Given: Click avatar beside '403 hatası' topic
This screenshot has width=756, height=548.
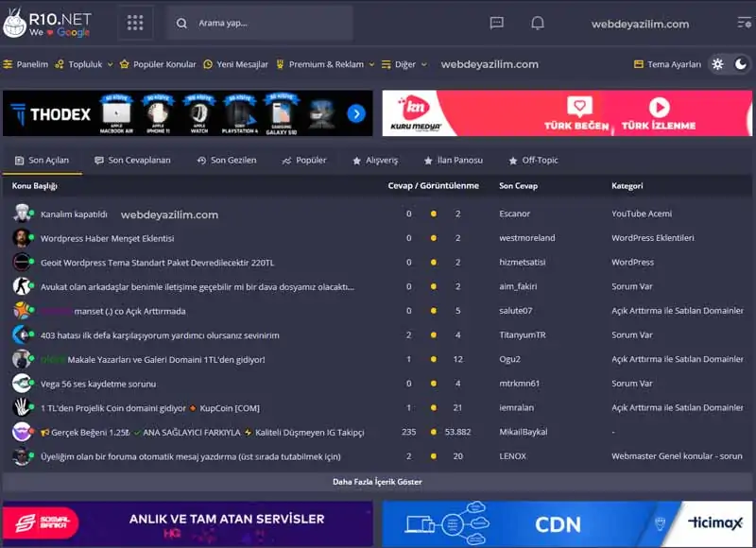Looking at the screenshot, I should [x=21, y=334].
